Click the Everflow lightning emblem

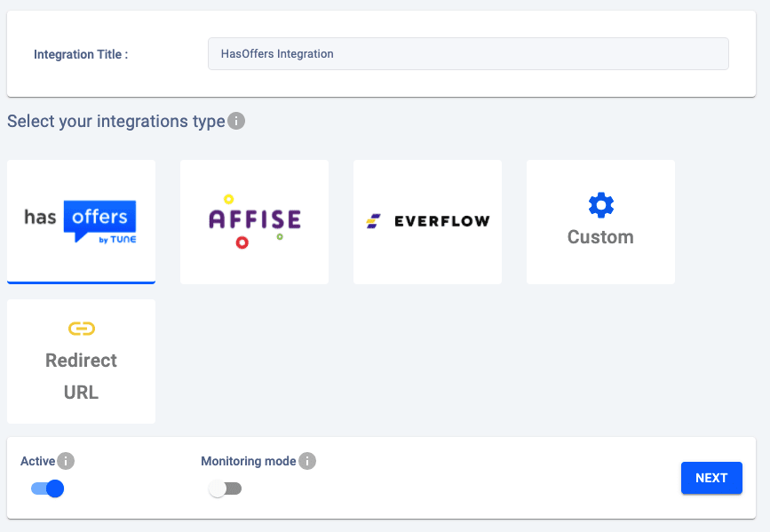coord(374,221)
